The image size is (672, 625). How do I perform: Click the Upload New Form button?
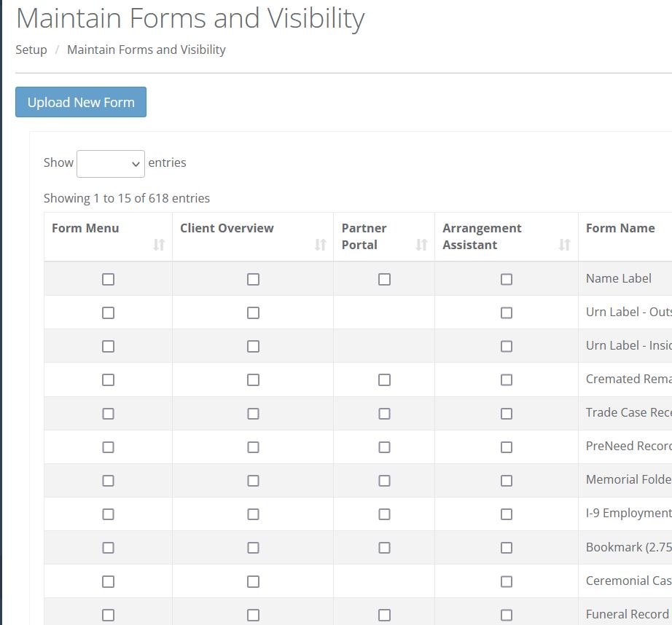[81, 102]
